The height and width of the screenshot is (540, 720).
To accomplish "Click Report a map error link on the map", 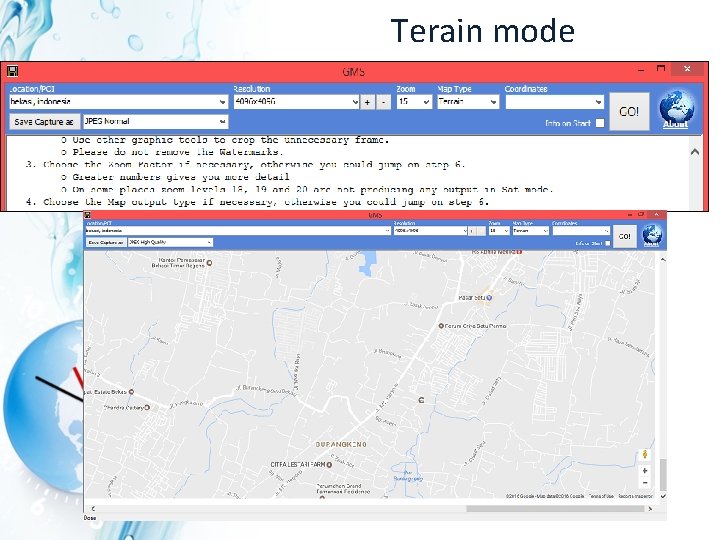I will coord(635,496).
